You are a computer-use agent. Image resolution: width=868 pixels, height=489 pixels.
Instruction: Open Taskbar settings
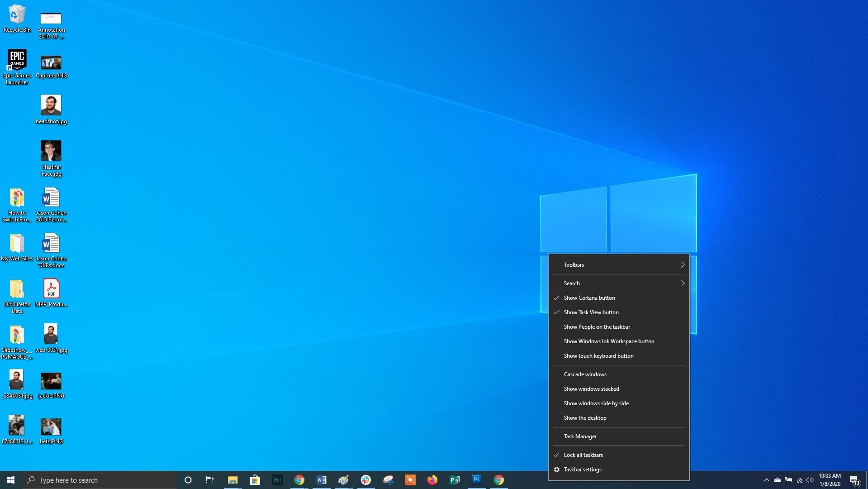point(583,469)
